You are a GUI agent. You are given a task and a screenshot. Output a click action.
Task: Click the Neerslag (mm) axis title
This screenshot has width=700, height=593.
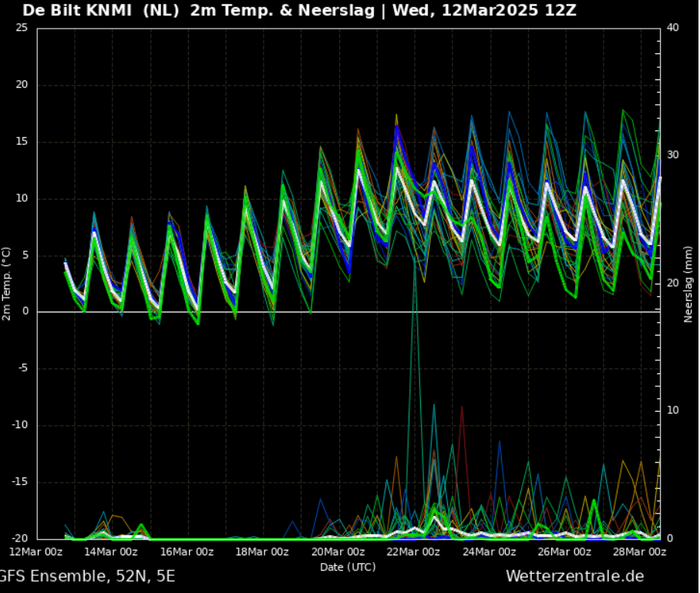point(688,284)
